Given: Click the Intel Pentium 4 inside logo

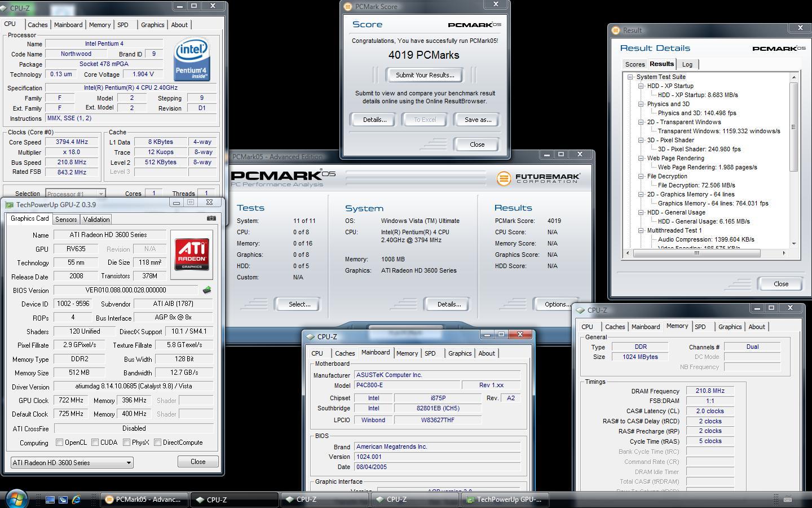Looking at the screenshot, I should [192, 59].
